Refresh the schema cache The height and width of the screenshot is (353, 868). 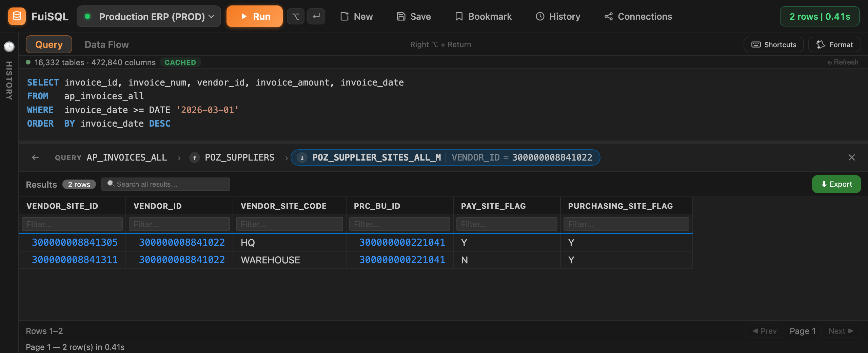coord(843,62)
